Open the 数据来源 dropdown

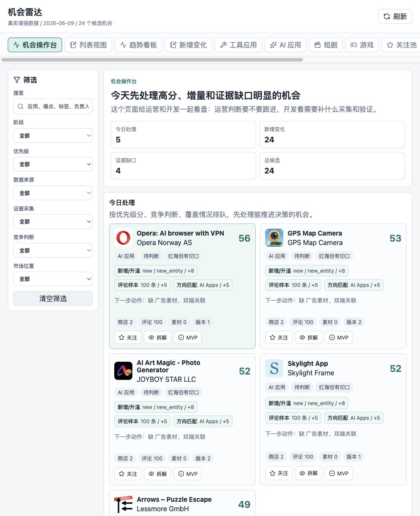coord(53,193)
